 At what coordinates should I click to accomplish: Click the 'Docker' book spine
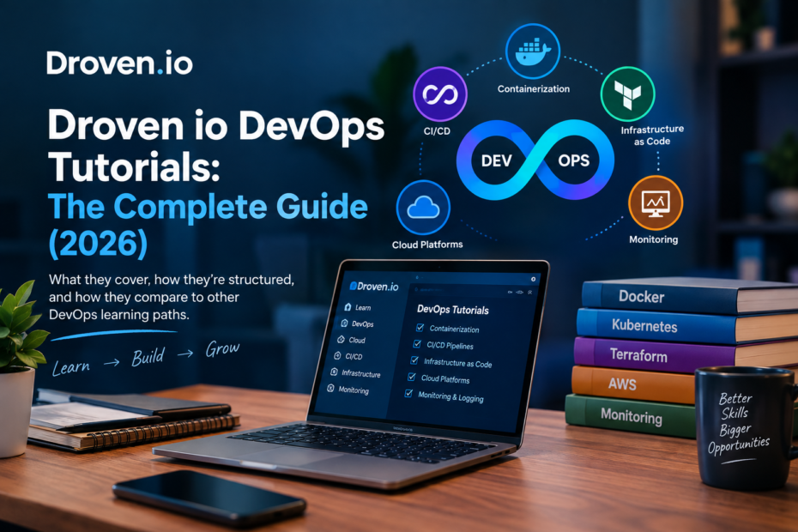[660, 296]
